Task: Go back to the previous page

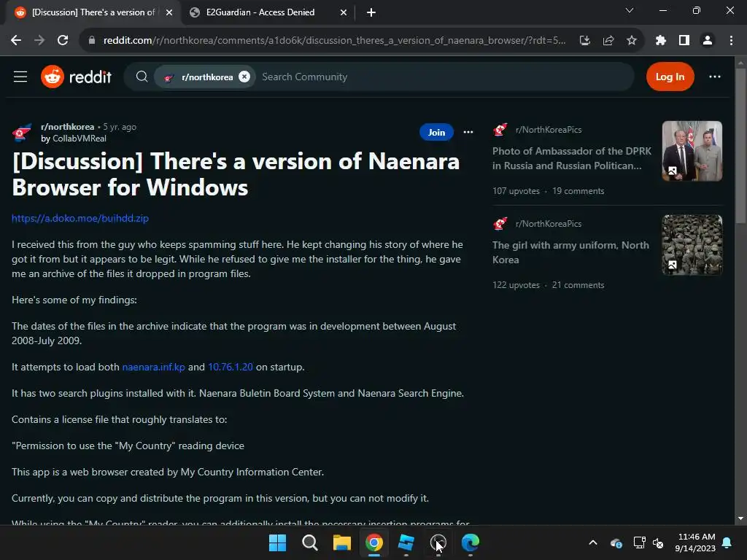Action: (16, 41)
